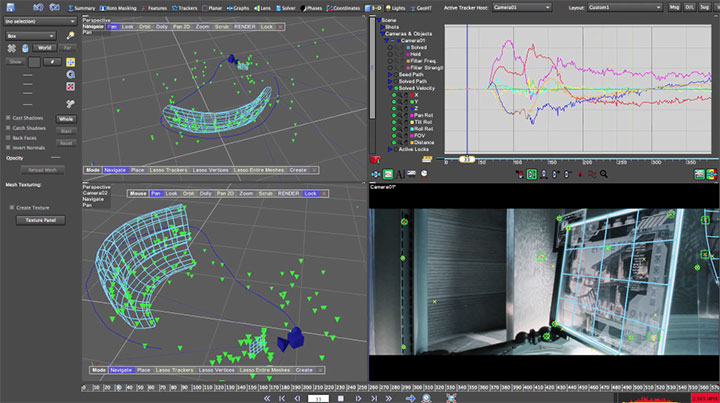
Task: Click the green highlighted graph icon left of AI
Action: (388, 174)
